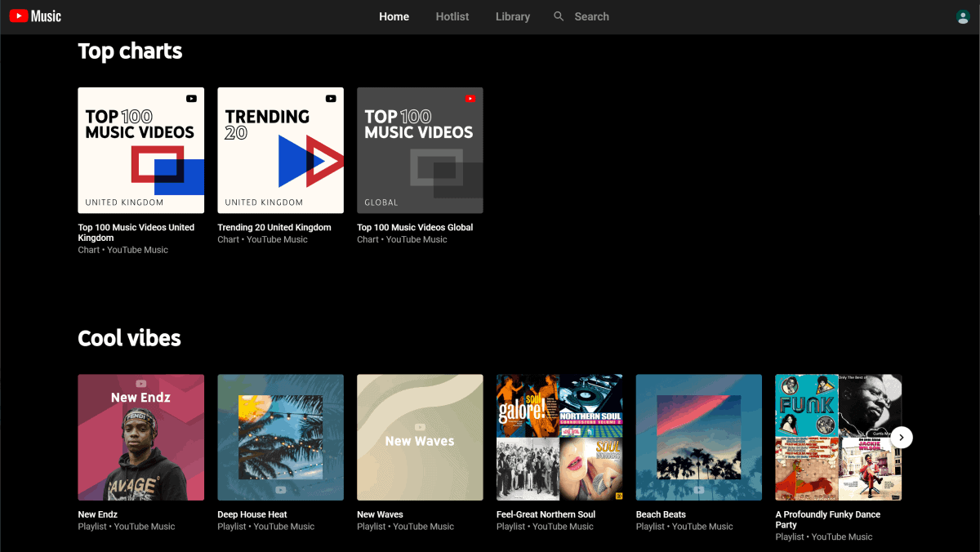The height and width of the screenshot is (552, 980).
Task: Click YouTube Music under Feel-Great Northern Soul
Action: 563,527
